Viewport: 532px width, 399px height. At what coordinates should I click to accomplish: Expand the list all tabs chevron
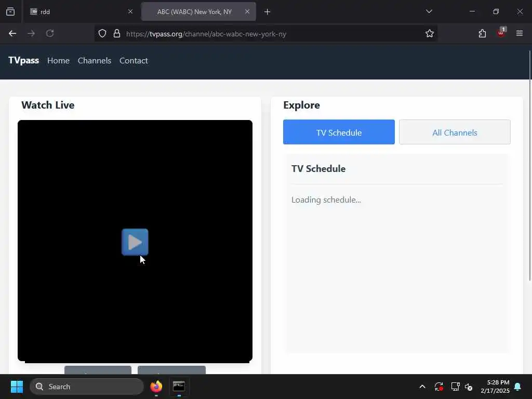coord(429,11)
